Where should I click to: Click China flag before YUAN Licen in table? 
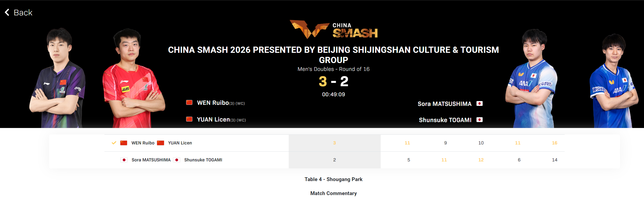(x=161, y=143)
